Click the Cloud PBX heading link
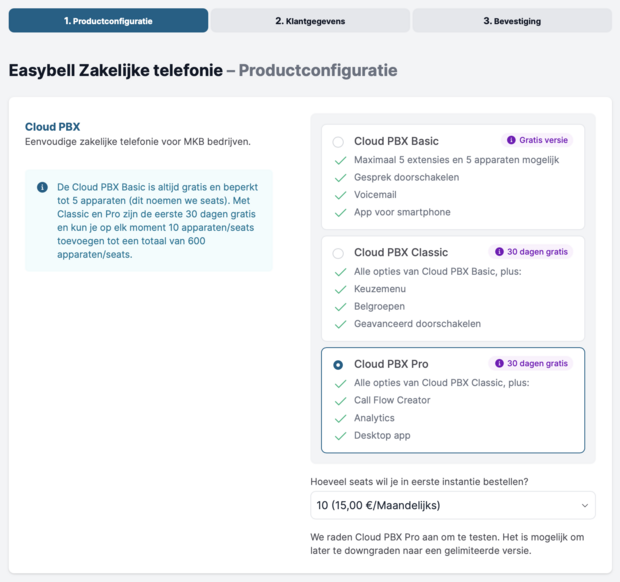Screen dimensions: 620x582 (x=53, y=127)
